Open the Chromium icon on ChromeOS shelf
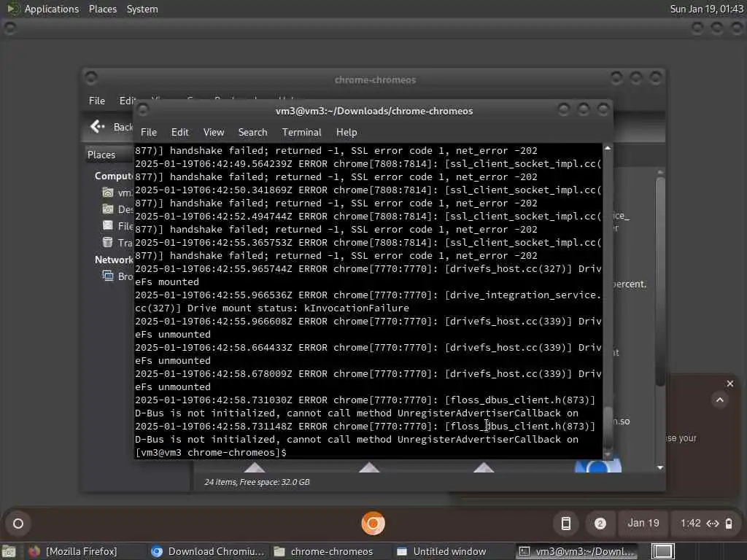The image size is (747, 560). (x=373, y=524)
